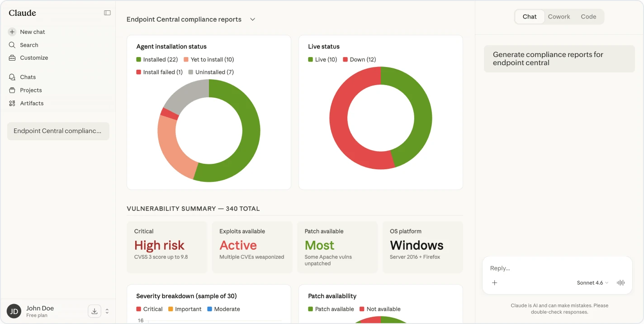The image size is (644, 324).
Task: Click the OS platform Windows card
Action: 422,247
